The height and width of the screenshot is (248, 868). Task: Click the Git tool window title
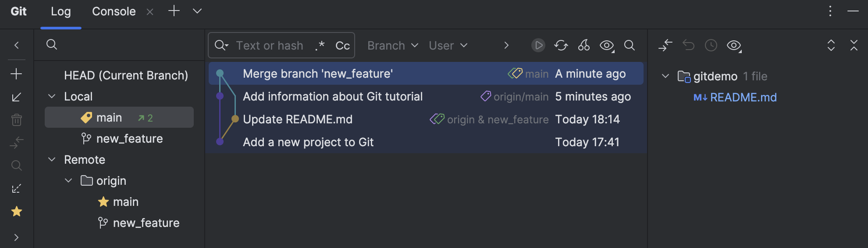tap(19, 11)
